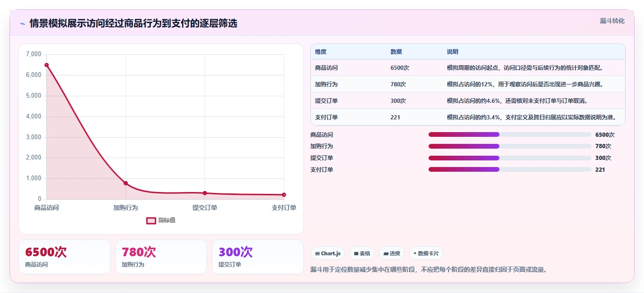Select the 提交订单 table row cell
Viewport: 644px width, 293px height.
point(326,101)
